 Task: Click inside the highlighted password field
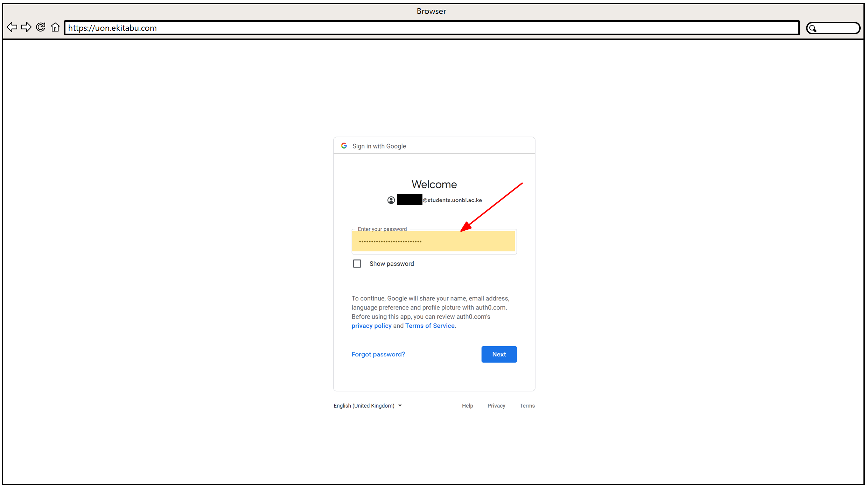click(x=434, y=241)
